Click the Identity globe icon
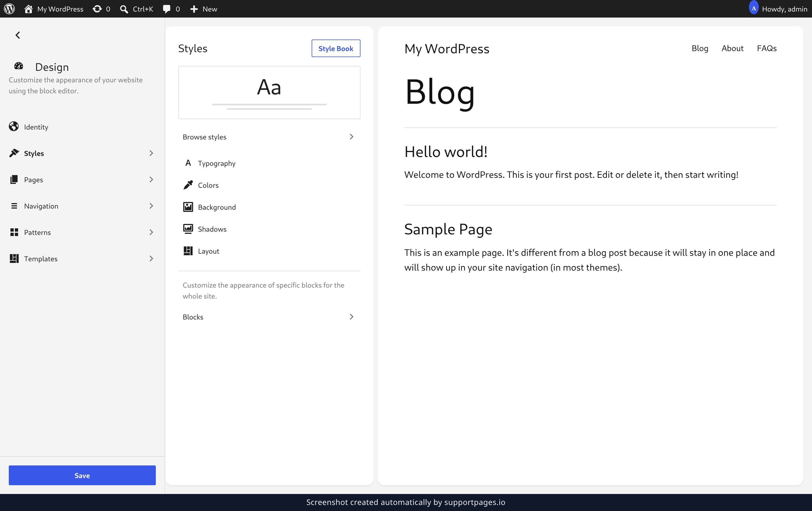Image resolution: width=812 pixels, height=511 pixels. tap(14, 127)
